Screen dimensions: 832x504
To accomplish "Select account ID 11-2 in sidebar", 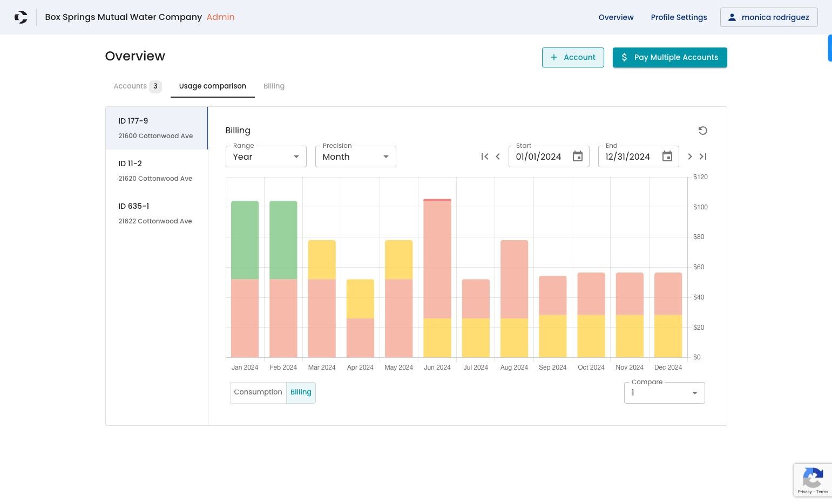I will pyautogui.click(x=157, y=171).
